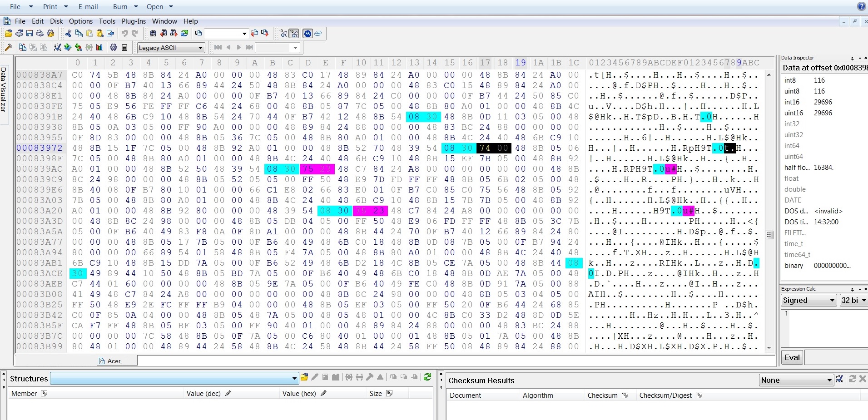The width and height of the screenshot is (868, 420).
Task: Click the Generate Checksum checkmark icon
Action: coord(58,47)
